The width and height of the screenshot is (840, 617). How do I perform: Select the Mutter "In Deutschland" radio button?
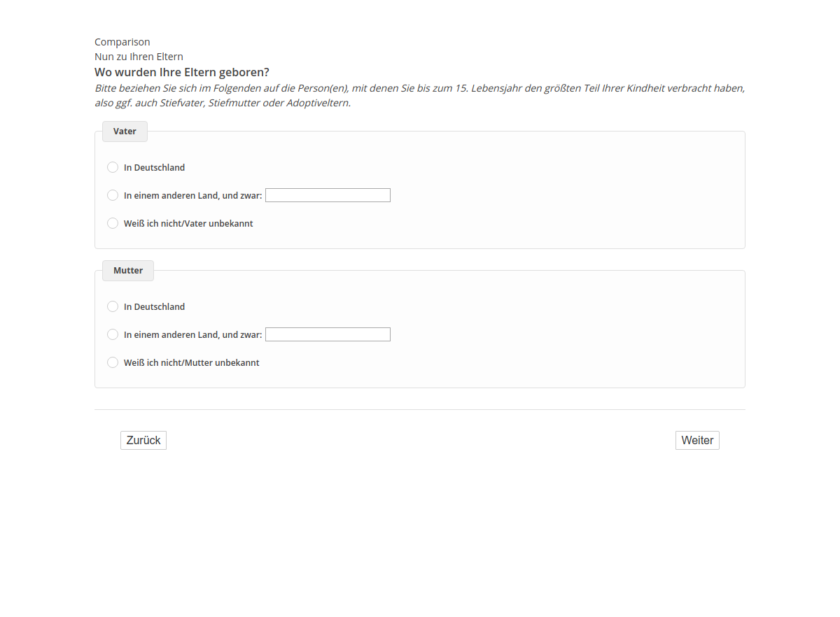pos(113,306)
